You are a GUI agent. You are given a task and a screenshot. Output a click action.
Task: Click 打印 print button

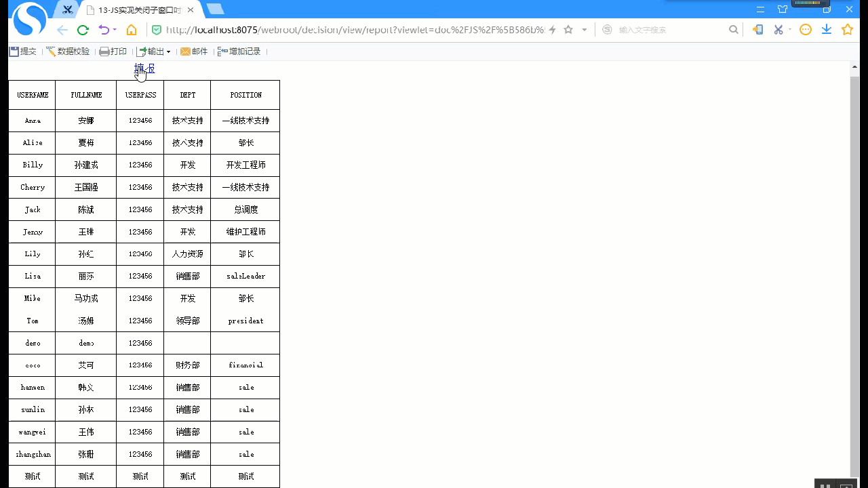coord(113,52)
